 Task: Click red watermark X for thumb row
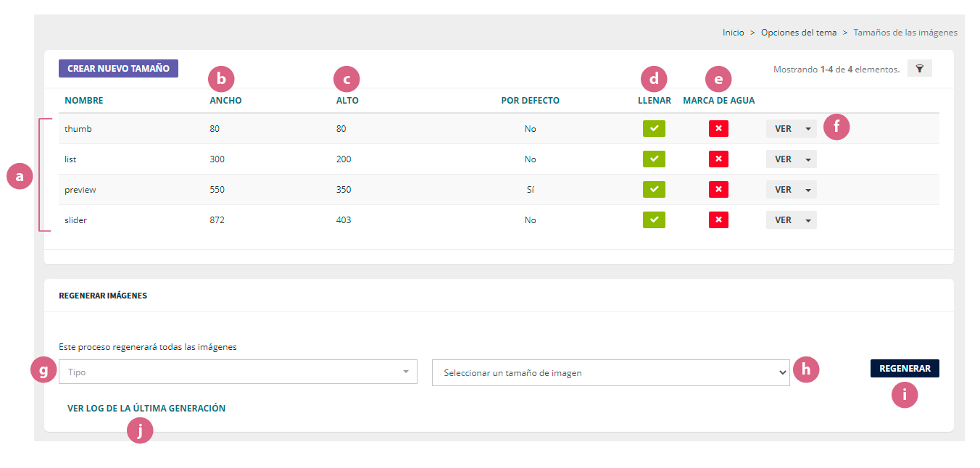click(718, 129)
